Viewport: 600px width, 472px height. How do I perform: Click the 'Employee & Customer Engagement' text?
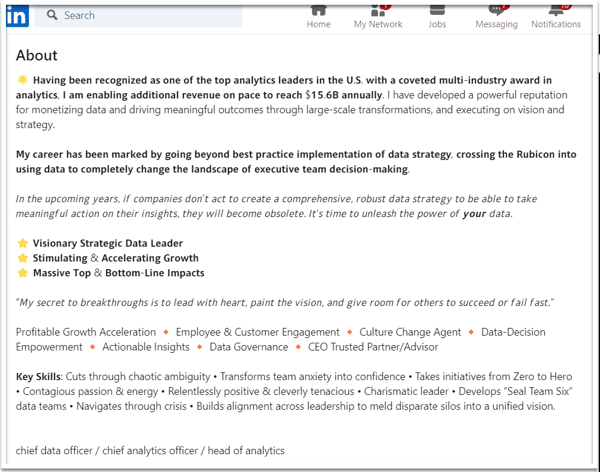pos(258,332)
